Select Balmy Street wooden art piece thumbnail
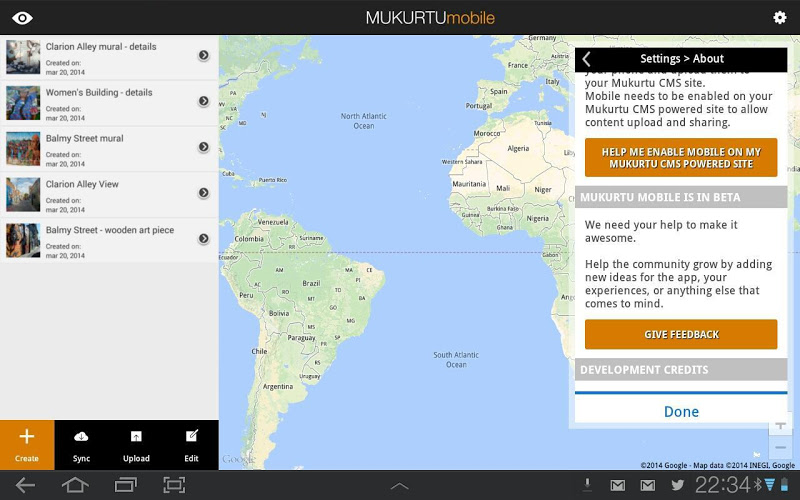 (x=23, y=240)
